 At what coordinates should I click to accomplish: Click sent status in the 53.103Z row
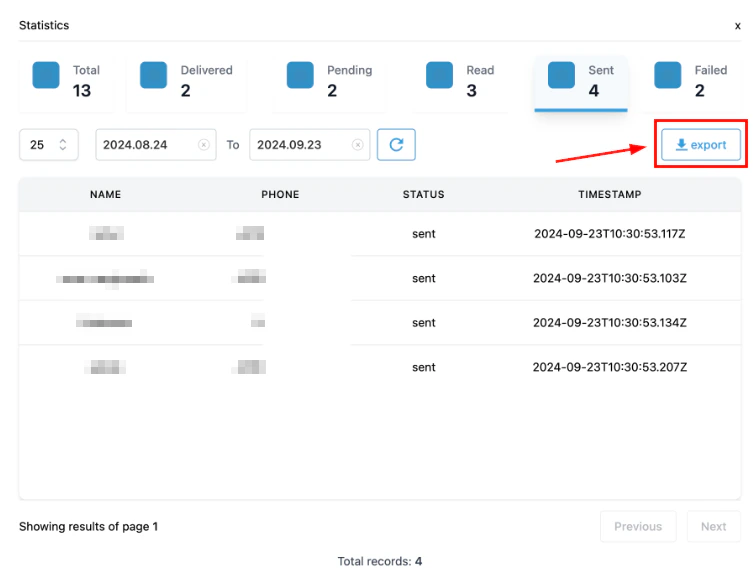(x=424, y=278)
